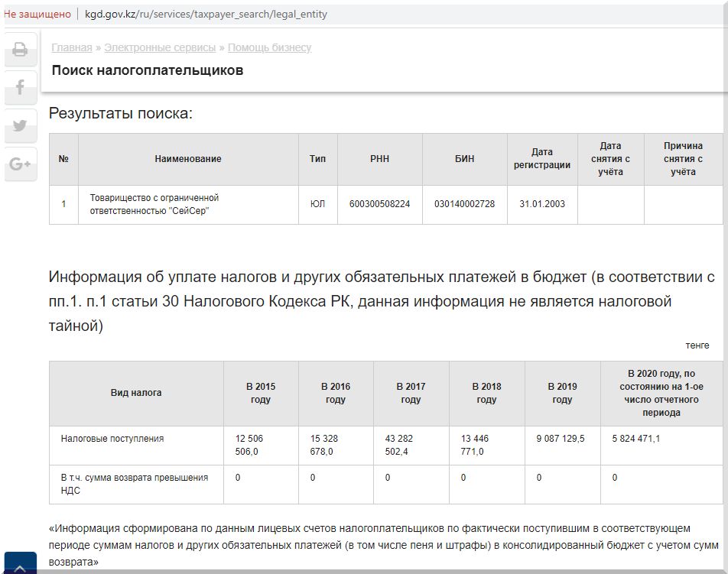Open the Помощь бизнесу breadcrumb link
This screenshot has height=574, width=728.
(x=269, y=48)
